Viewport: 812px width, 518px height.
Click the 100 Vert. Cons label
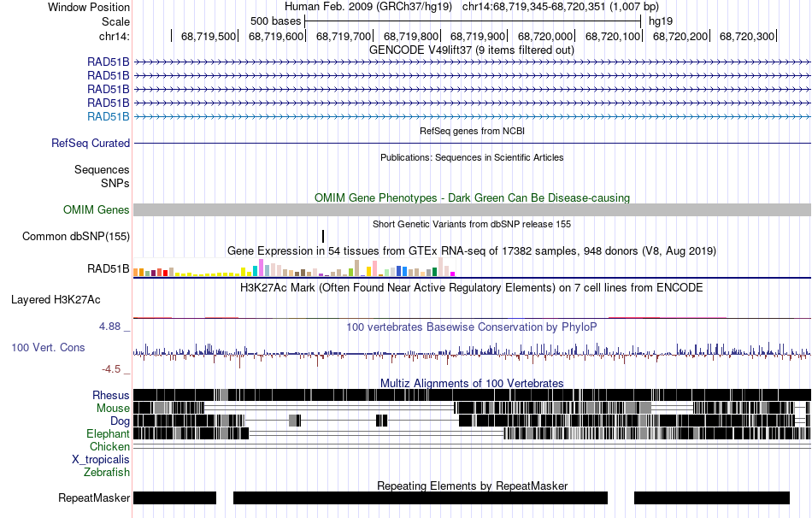click(x=48, y=348)
